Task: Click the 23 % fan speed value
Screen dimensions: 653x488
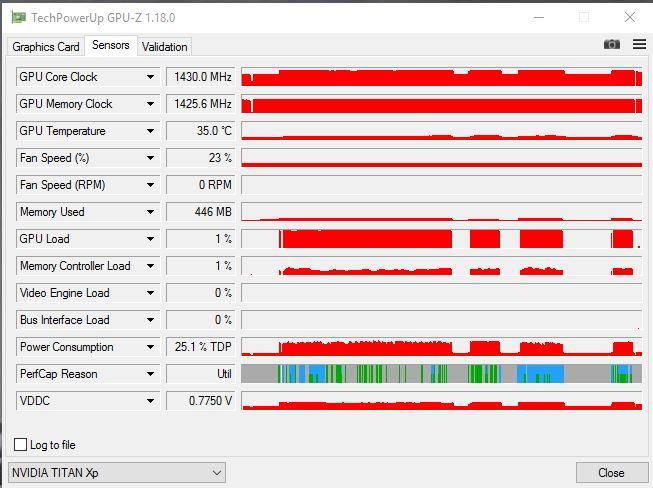Action: pyautogui.click(x=201, y=158)
